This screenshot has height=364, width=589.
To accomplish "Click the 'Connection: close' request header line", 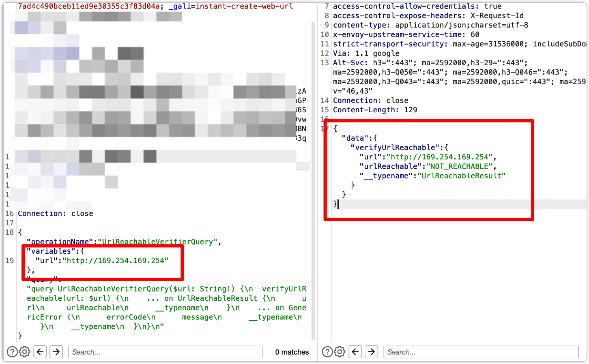I will pos(56,214).
